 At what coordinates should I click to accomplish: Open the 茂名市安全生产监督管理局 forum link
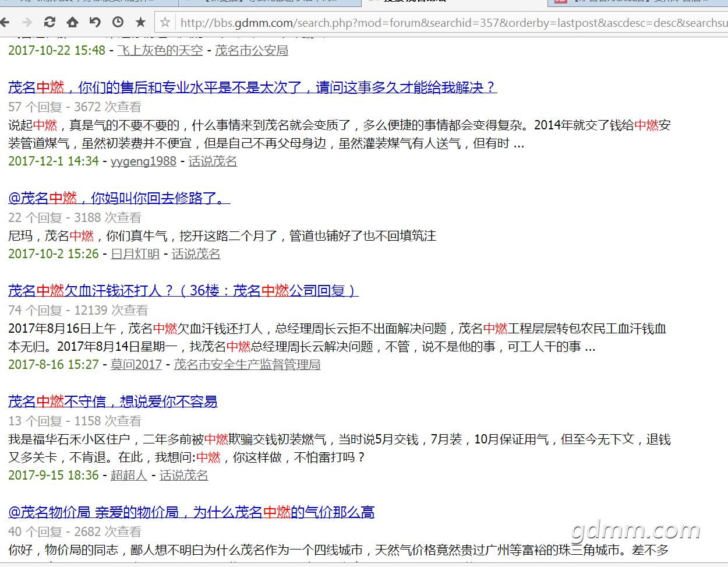click(x=248, y=365)
